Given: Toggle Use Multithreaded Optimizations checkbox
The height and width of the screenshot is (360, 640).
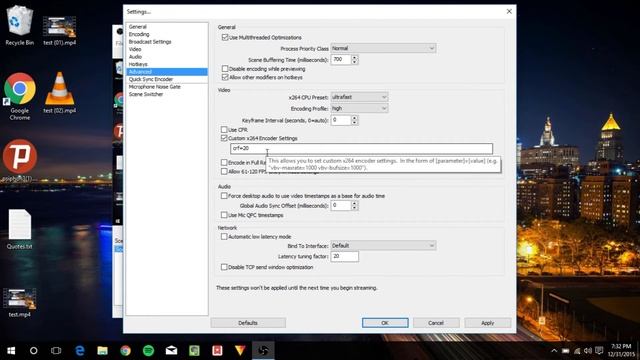Looking at the screenshot, I should point(225,38).
